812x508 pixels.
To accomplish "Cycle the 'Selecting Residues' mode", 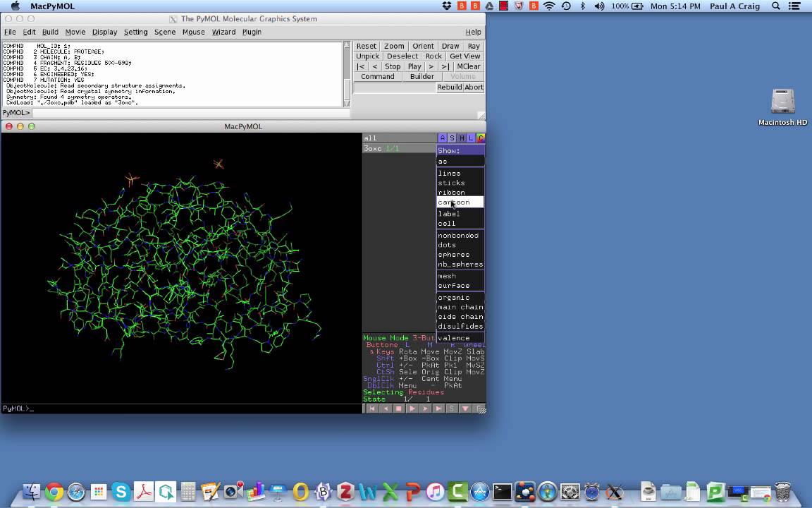I will (x=403, y=392).
